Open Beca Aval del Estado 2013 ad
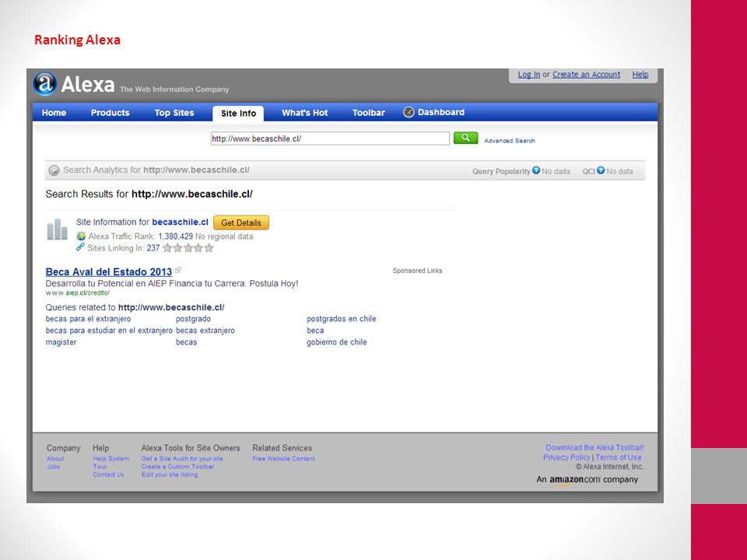Screen dimensions: 747x560 click(109, 272)
